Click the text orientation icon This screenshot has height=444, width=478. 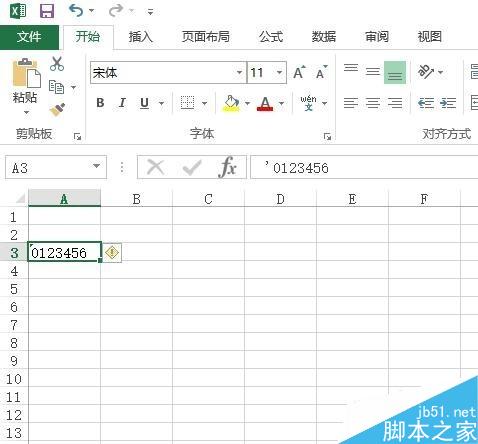click(x=426, y=72)
